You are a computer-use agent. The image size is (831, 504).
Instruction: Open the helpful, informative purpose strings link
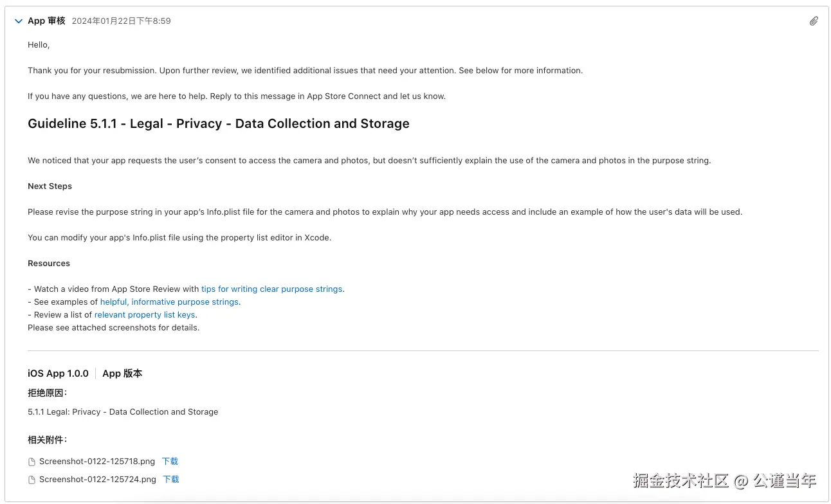tap(170, 302)
